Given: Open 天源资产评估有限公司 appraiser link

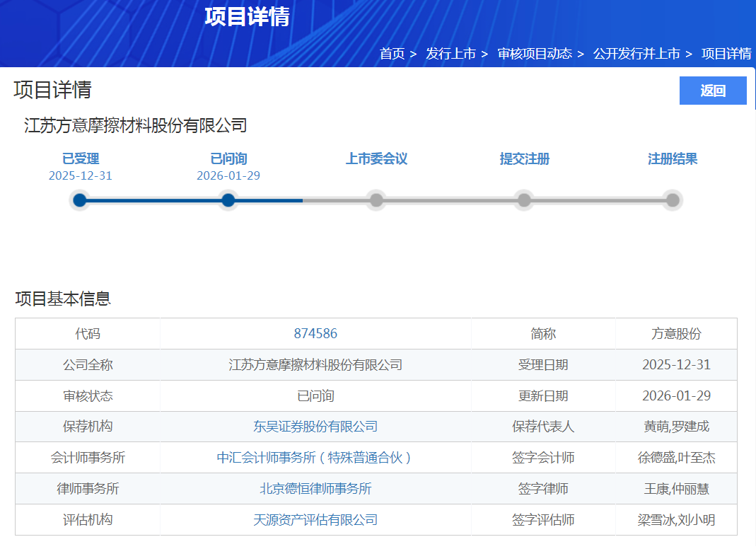Looking at the screenshot, I should [x=315, y=520].
